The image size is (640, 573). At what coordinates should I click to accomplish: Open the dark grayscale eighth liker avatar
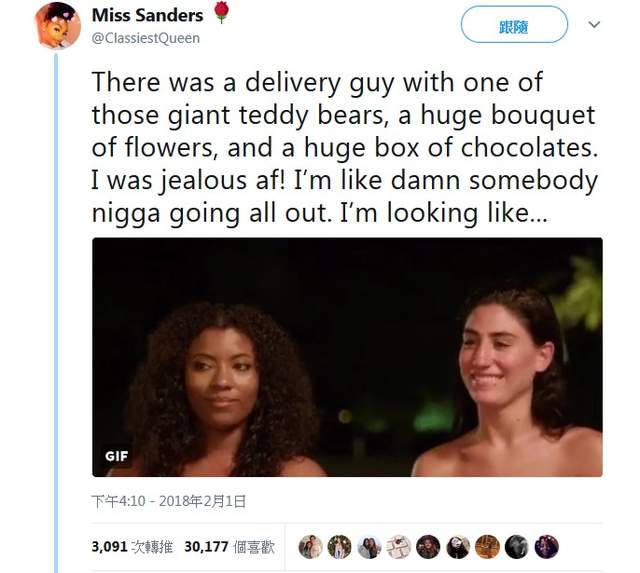tap(517, 546)
